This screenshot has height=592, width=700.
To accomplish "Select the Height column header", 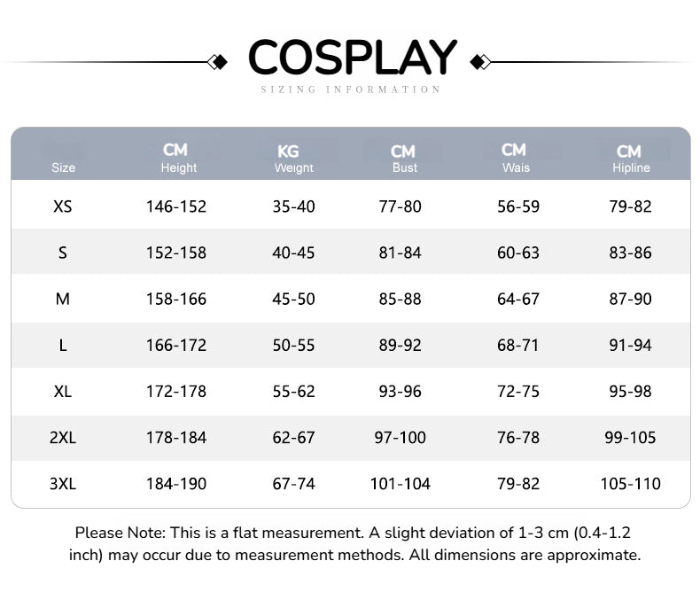I will pyautogui.click(x=178, y=158).
